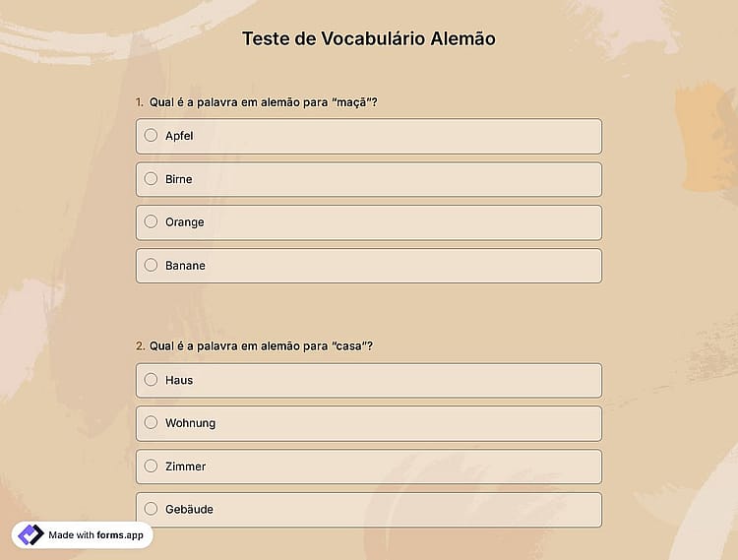Pick the Orange radio circle
This screenshot has height=560, width=738.
pyautogui.click(x=151, y=221)
